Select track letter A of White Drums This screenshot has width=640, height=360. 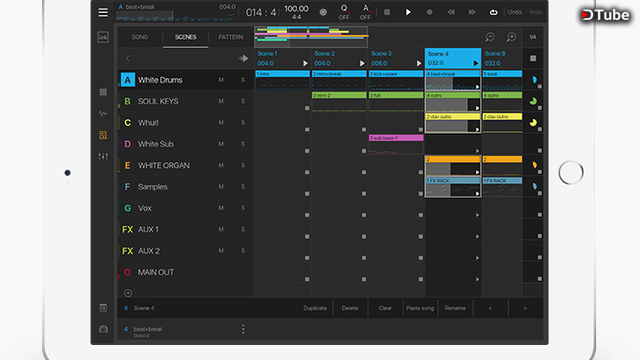(128, 80)
